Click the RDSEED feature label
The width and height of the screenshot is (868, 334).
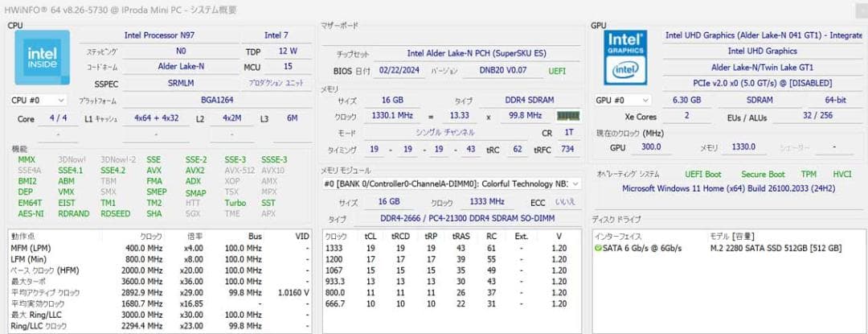[x=116, y=213]
